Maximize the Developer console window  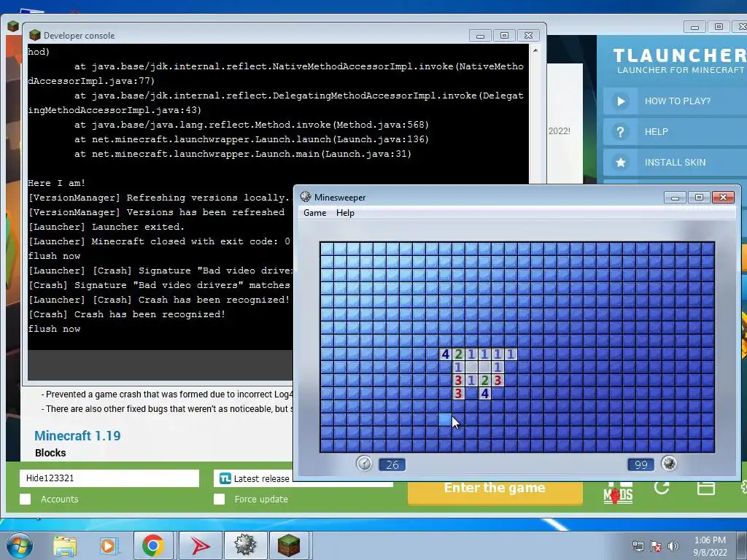tap(505, 36)
